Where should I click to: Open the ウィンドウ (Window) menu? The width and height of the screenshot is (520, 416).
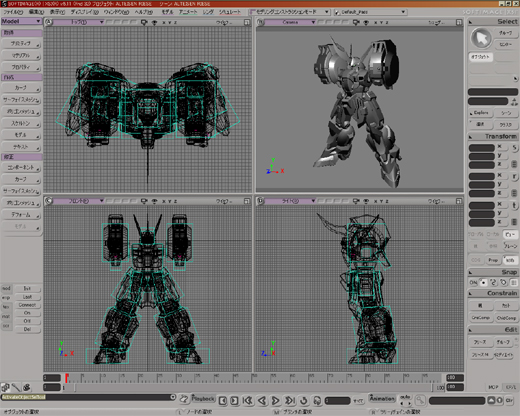[116, 12]
